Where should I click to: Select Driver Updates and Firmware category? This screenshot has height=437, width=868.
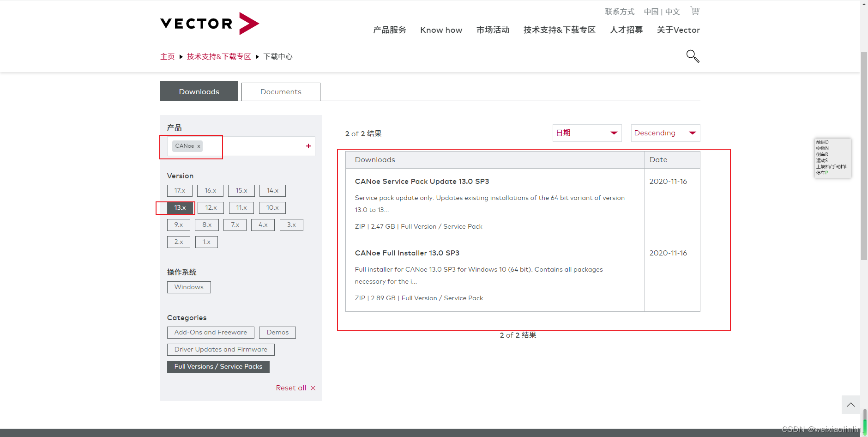click(221, 350)
